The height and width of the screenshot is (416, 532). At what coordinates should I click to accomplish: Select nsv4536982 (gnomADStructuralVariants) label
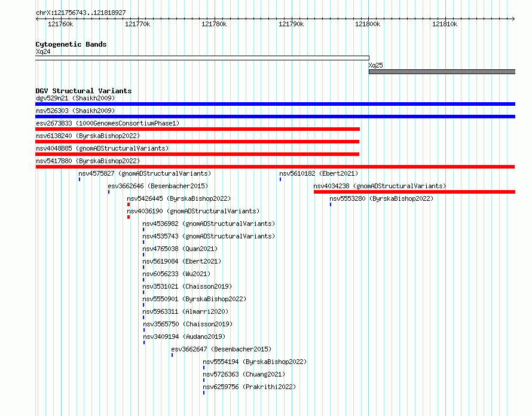[209, 224]
